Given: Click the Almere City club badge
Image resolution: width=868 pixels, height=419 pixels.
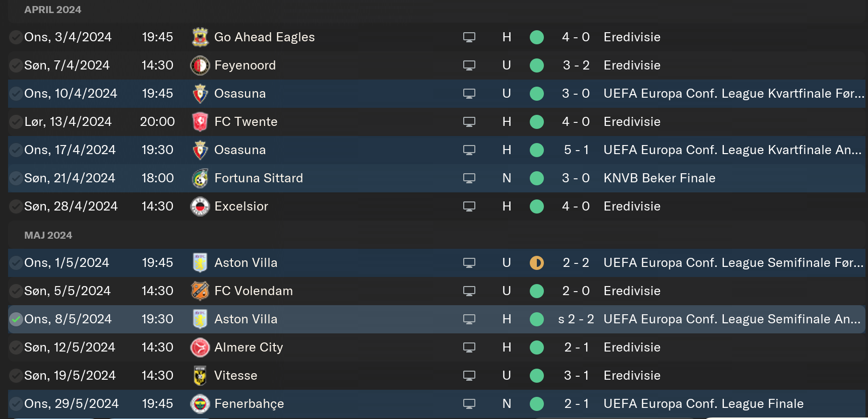Looking at the screenshot, I should (200, 347).
